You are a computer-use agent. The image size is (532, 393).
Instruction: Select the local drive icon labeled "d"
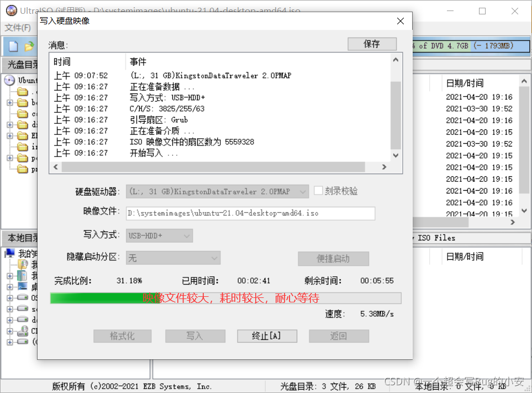23,319
